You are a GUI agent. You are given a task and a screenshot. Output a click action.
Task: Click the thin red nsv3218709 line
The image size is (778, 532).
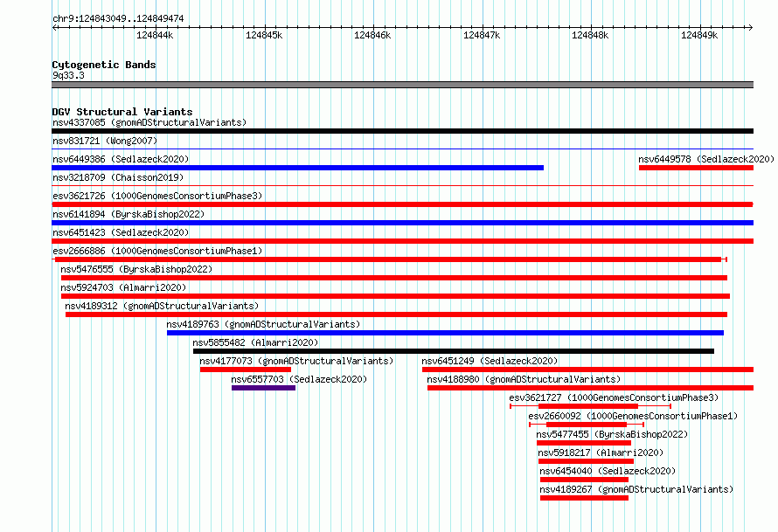(402, 185)
